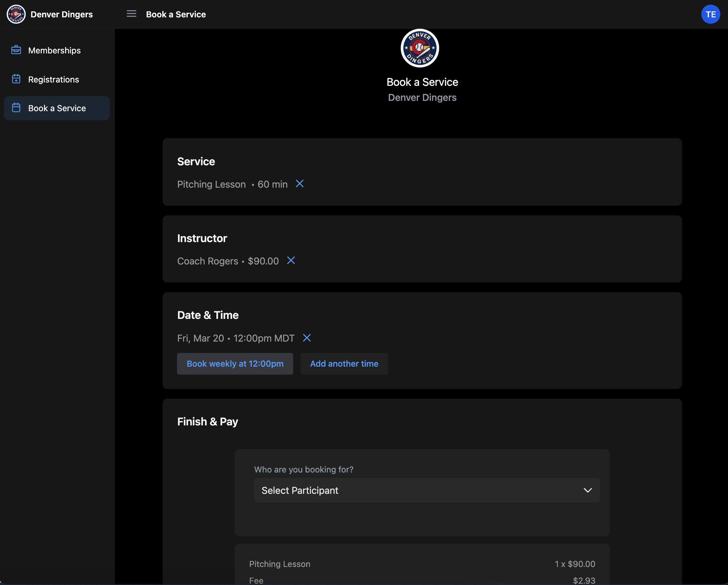Click the Pitching Lesson price line item

pos(422,564)
